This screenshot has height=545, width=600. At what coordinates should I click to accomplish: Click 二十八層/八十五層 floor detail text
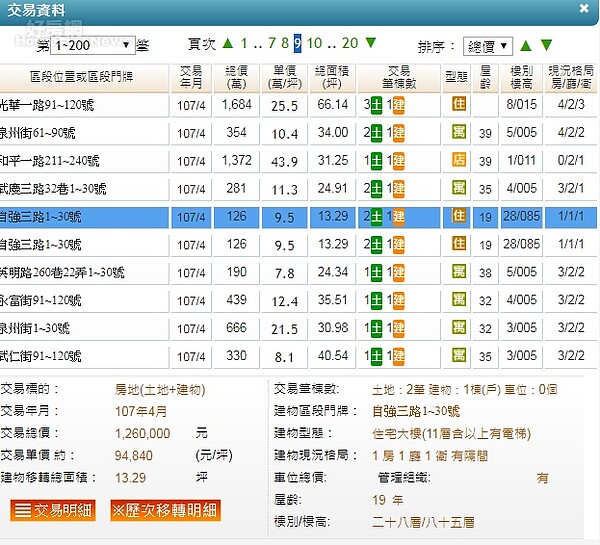[423, 522]
